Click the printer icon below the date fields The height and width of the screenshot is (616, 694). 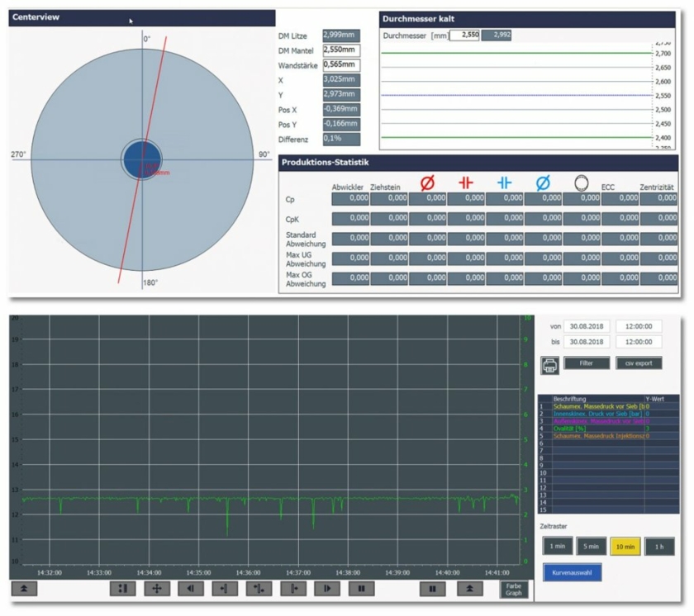point(550,365)
